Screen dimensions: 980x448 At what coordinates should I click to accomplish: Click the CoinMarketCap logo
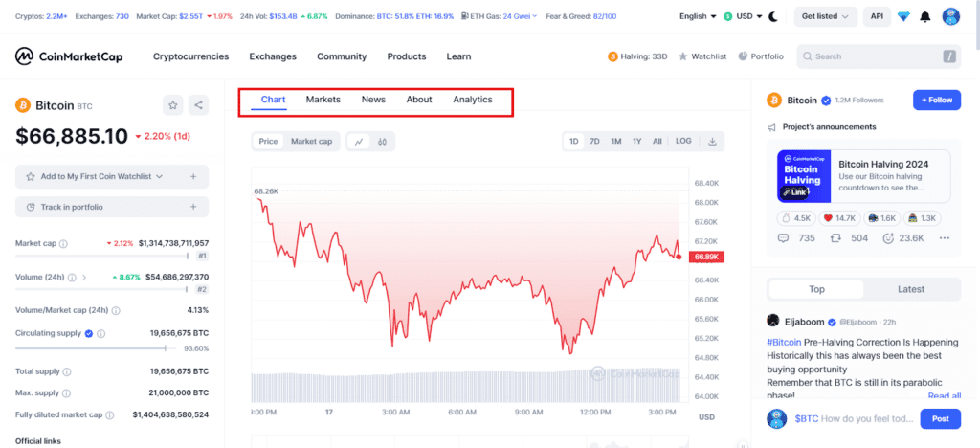(69, 56)
